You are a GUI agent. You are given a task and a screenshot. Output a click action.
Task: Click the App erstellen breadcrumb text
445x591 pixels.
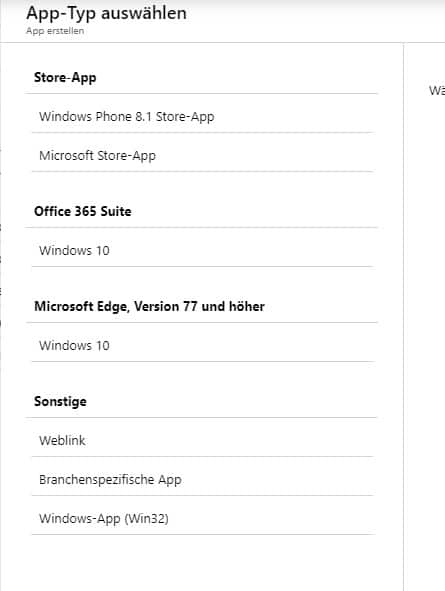55,31
